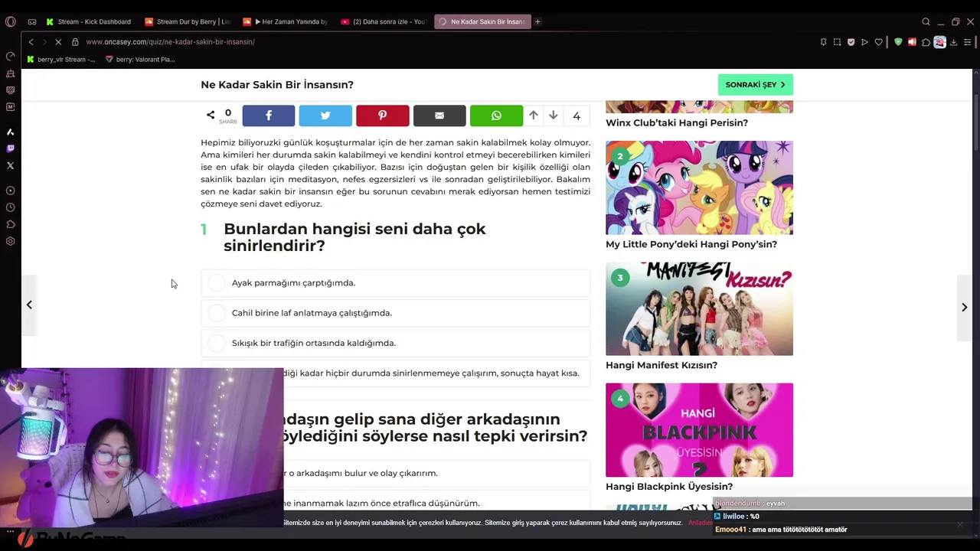The image size is (980, 551).
Task: Click the pin icon in address bar
Action: click(x=823, y=42)
